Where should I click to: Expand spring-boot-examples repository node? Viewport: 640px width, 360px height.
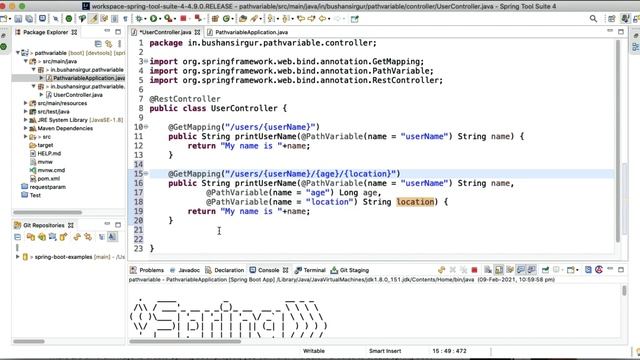(x=18, y=257)
